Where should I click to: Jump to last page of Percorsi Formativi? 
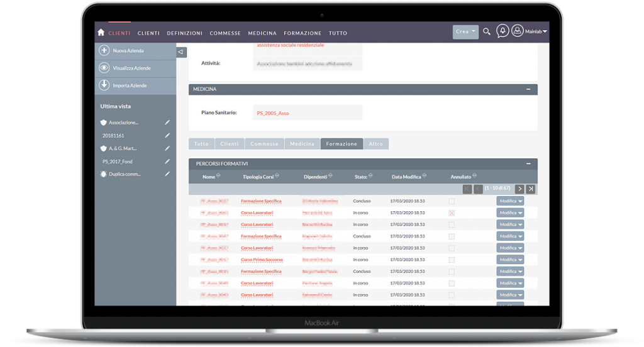531,189
